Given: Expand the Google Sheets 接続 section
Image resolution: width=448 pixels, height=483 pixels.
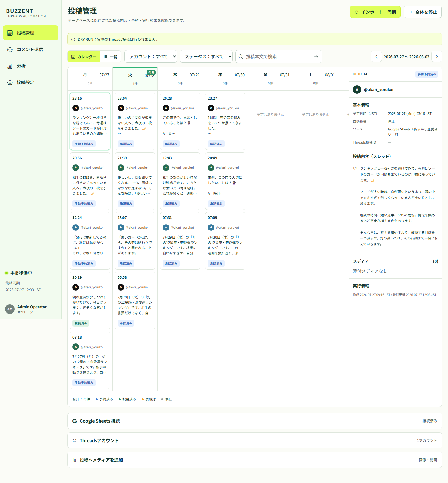Looking at the screenshot, I should coord(255,421).
